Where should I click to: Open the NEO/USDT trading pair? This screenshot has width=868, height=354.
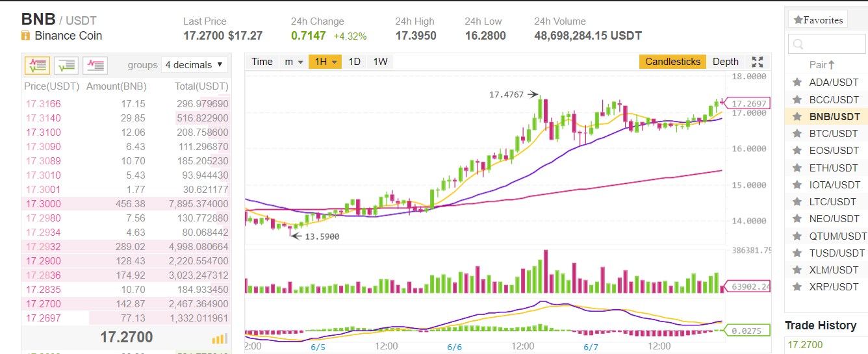pyautogui.click(x=834, y=219)
